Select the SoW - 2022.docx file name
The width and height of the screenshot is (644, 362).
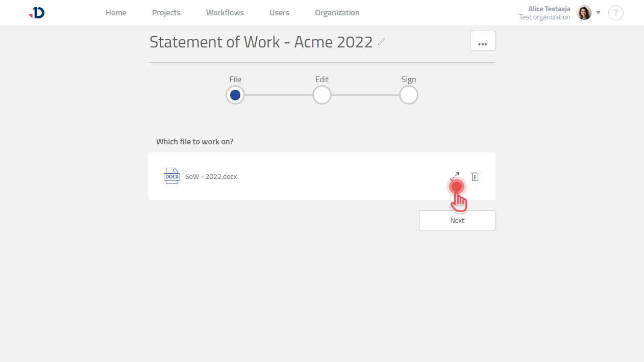tap(211, 176)
